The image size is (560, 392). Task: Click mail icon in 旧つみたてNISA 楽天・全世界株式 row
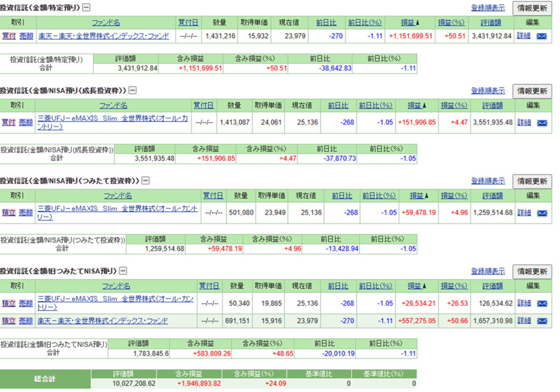pos(542,320)
